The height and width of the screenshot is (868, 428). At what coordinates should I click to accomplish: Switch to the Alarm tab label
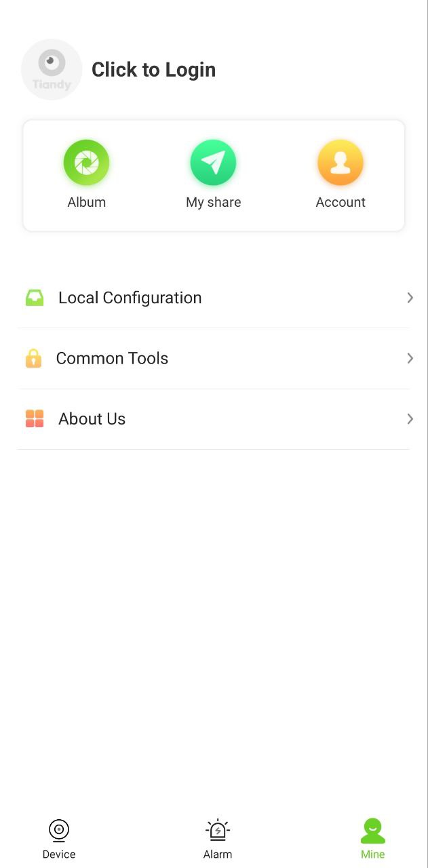(x=218, y=854)
